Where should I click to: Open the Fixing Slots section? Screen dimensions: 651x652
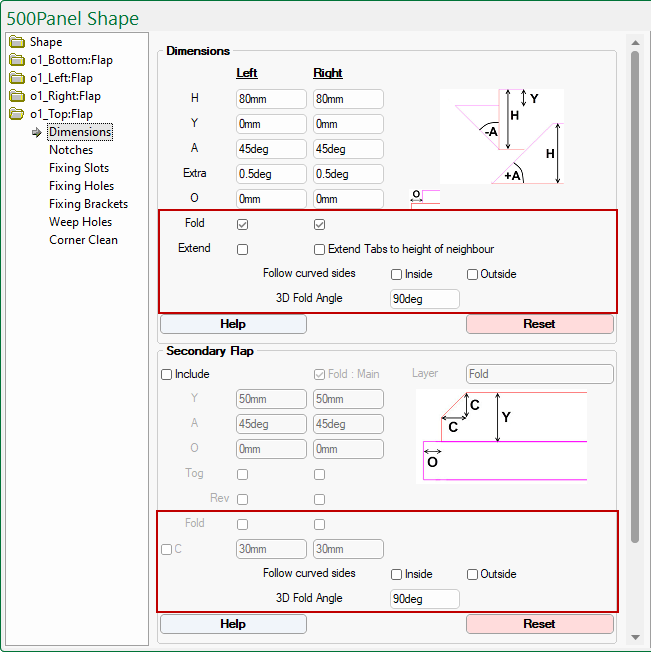(x=79, y=168)
